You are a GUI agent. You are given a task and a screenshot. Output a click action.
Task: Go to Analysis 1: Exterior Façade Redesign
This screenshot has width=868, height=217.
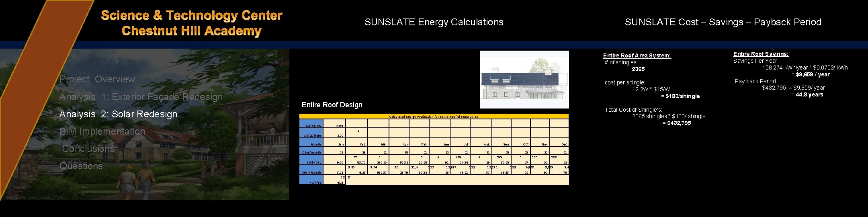141,97
